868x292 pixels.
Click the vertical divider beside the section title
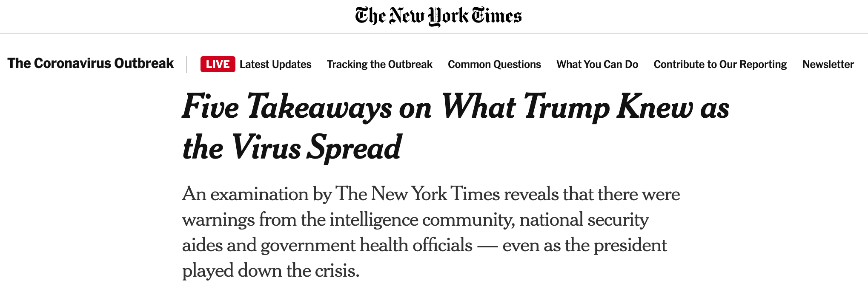(186, 64)
